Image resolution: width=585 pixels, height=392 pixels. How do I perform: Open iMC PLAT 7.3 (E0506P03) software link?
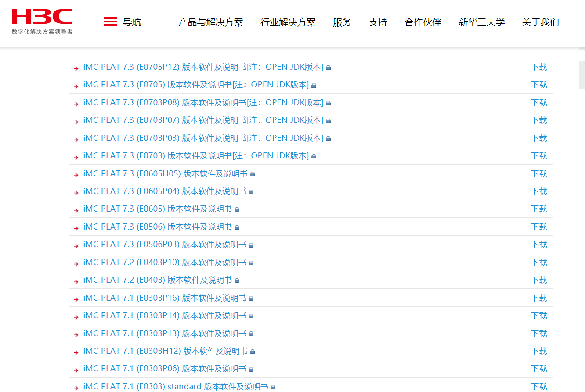[x=165, y=245]
